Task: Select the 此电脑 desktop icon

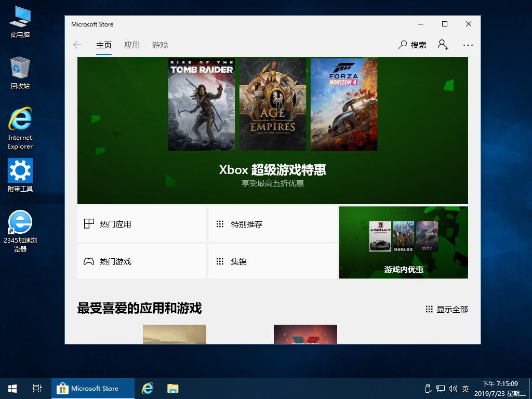Action: (x=20, y=22)
